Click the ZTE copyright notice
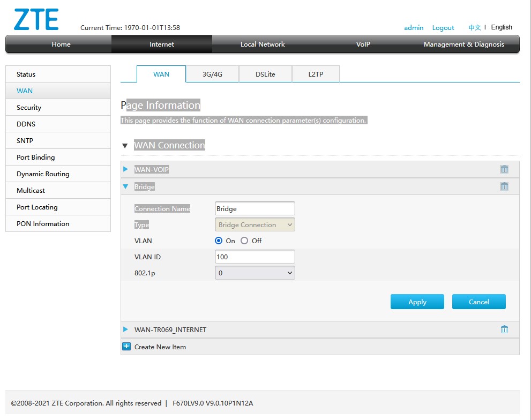531x420 pixels. pos(86,403)
